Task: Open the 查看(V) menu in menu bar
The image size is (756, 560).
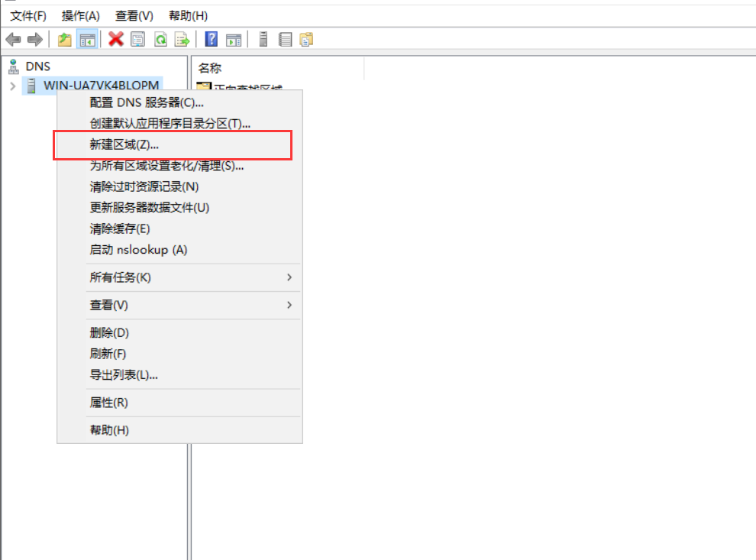Action: pyautogui.click(x=134, y=16)
